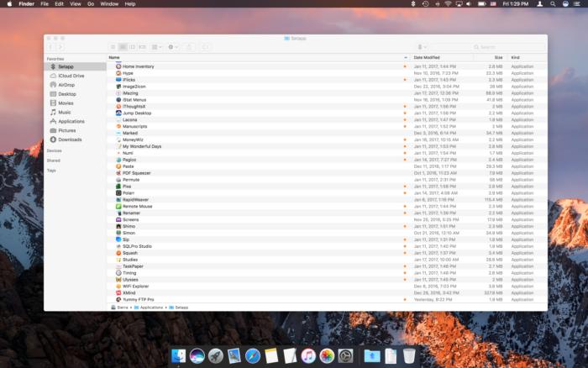Select the Screens app icon

[118, 219]
